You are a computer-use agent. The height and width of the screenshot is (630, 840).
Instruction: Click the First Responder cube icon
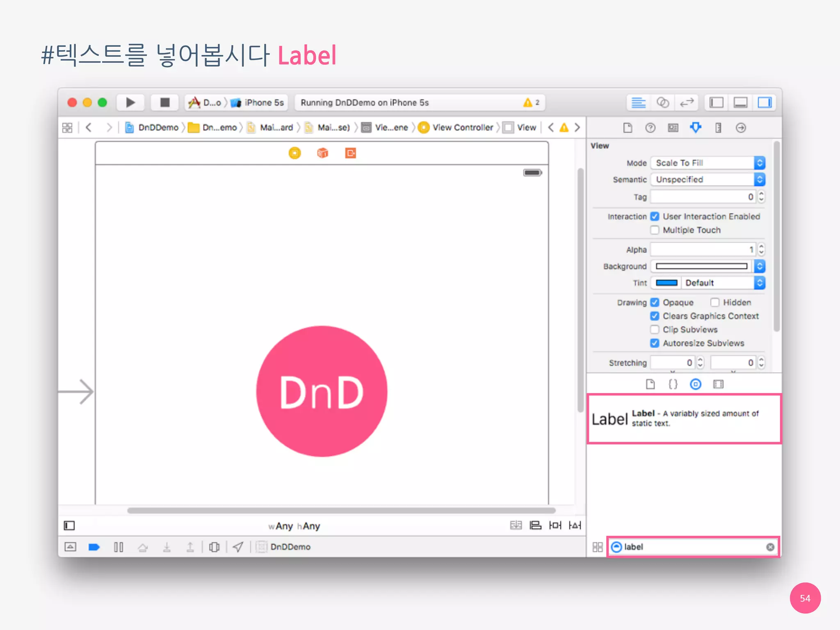[x=323, y=153]
